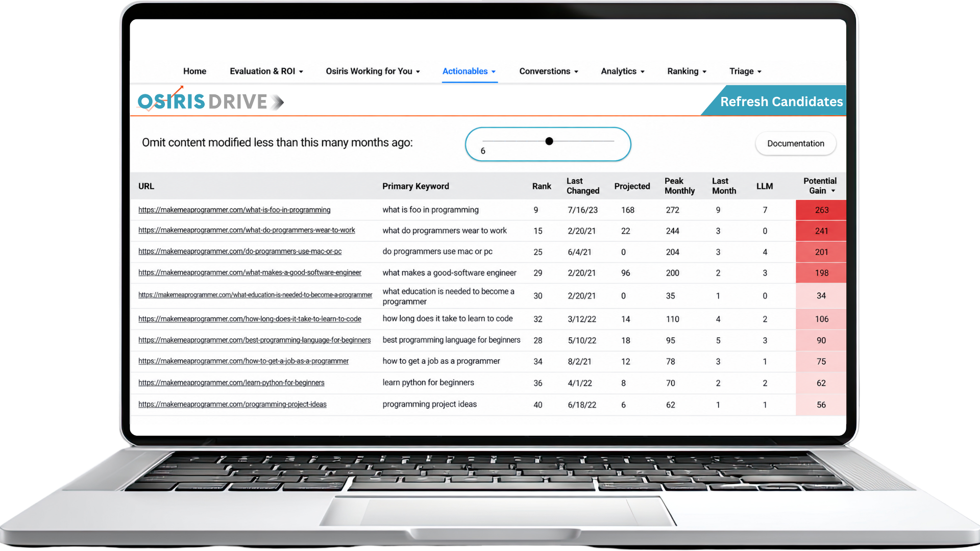The height and width of the screenshot is (551, 980).
Task: Open the do-programmers-use-mac-or-pc link
Action: (240, 252)
